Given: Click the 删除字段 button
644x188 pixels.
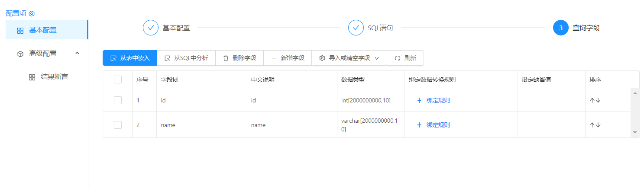Looking at the screenshot, I should click(239, 58).
